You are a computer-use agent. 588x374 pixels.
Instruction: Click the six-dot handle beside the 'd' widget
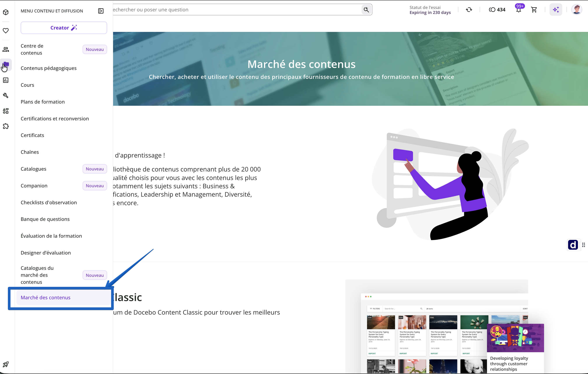point(583,245)
